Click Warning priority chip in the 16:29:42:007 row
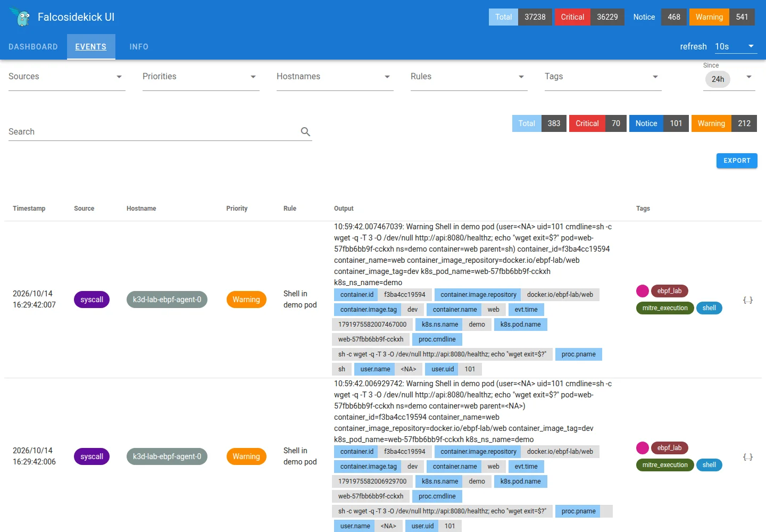The height and width of the screenshot is (532, 766). pyautogui.click(x=246, y=300)
